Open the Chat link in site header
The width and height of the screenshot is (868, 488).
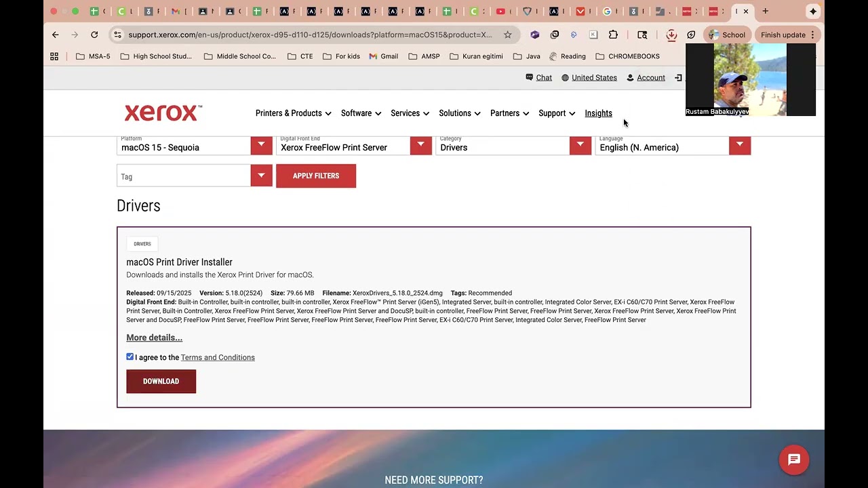(539, 77)
